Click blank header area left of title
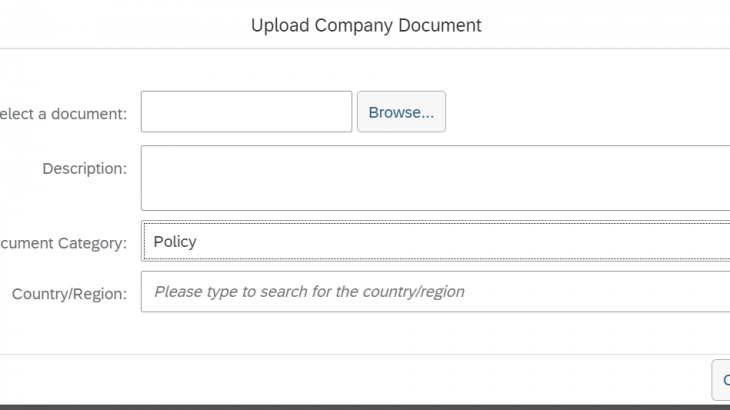730x410 pixels. 120,25
